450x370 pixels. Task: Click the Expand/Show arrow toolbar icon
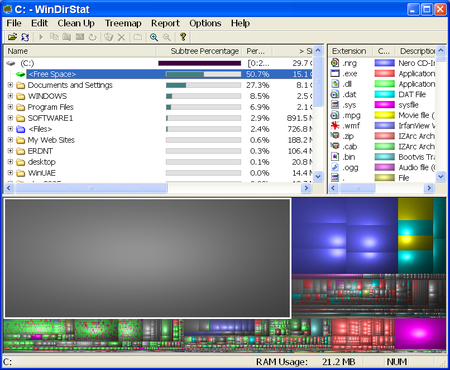41,37
